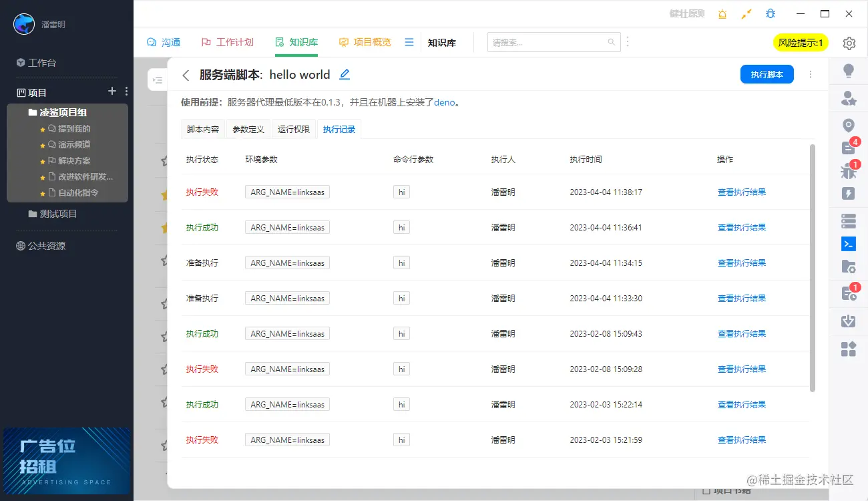Open the bug icon with red badge

(849, 171)
